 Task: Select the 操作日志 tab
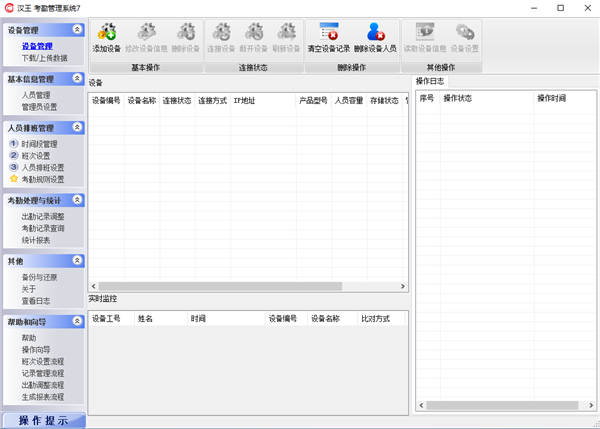pos(430,81)
